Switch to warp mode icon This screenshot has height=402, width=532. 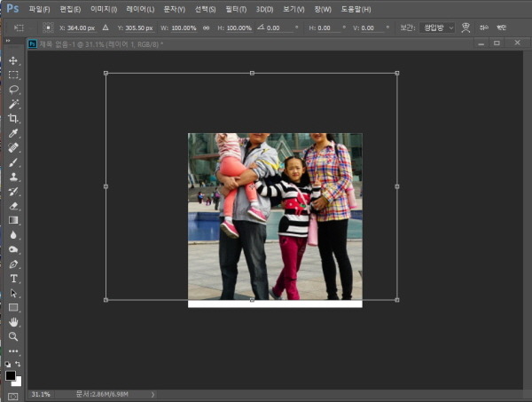click(x=465, y=28)
